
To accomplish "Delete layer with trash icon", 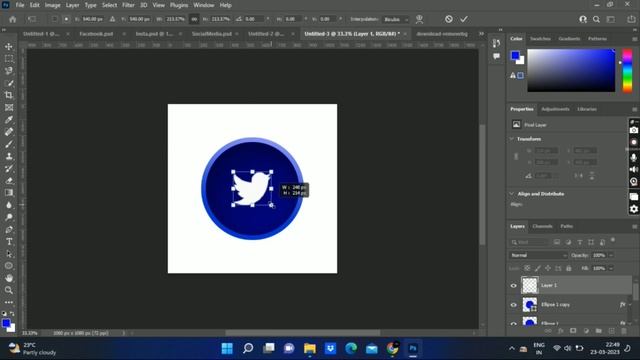I will [623, 331].
